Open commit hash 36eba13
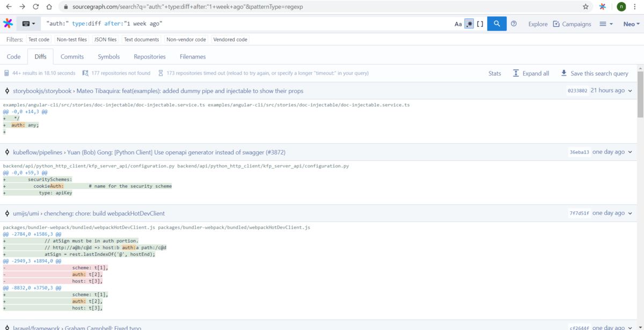Viewport: 644px width, 330px height. [x=579, y=152]
